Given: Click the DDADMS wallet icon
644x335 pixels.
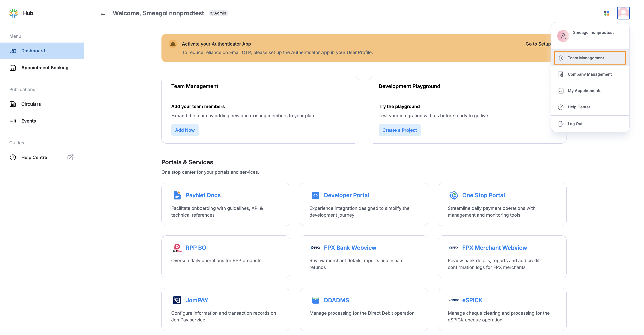Looking at the screenshot, I should [x=315, y=300].
